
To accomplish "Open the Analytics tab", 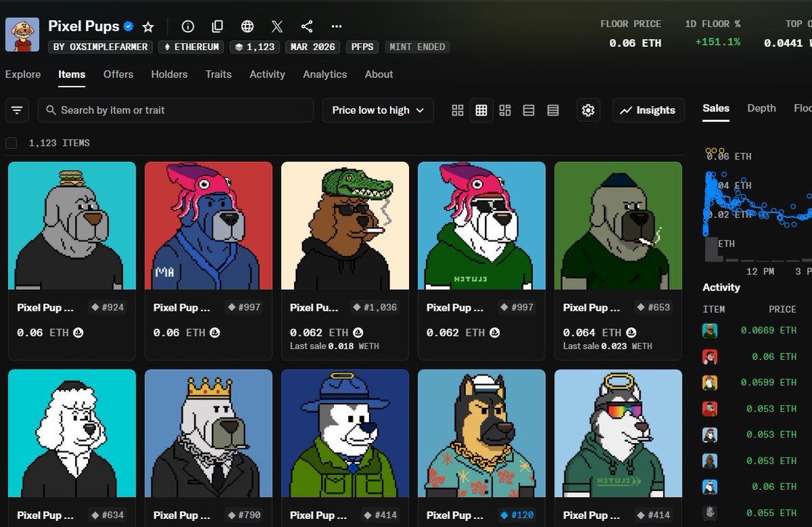I will click(324, 74).
